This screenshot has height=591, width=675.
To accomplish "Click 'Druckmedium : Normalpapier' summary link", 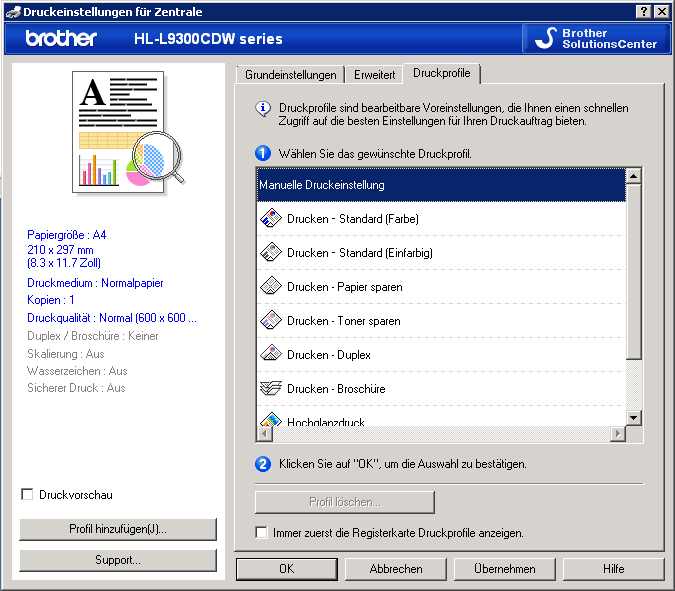I will 95,283.
